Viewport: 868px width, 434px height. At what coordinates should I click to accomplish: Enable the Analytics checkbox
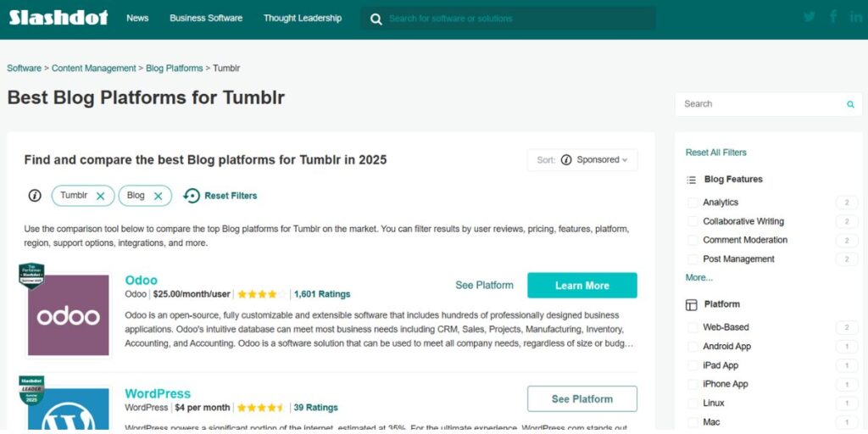[x=693, y=203]
